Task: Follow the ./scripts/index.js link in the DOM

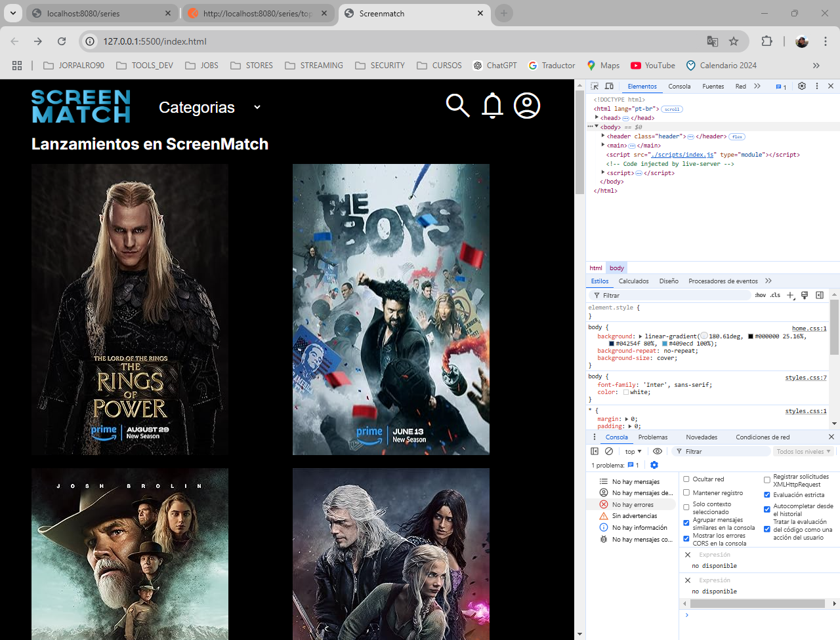Action: (x=682, y=155)
